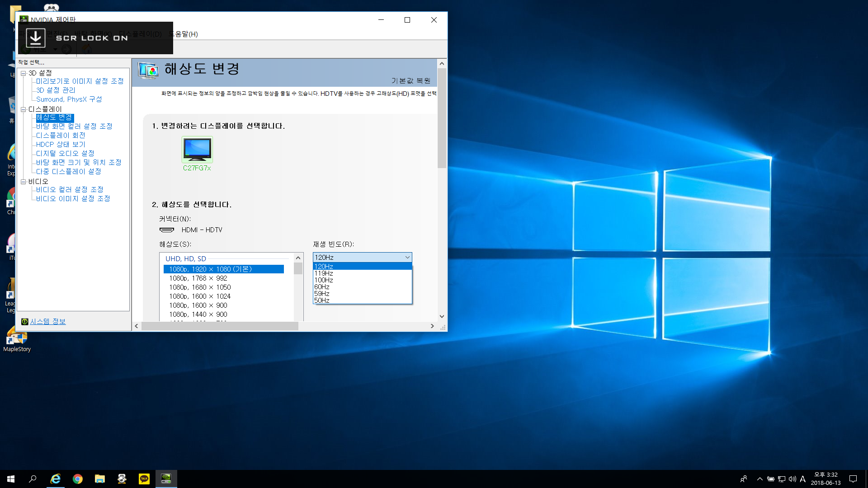
Task: Open the Windows Start menu
Action: point(11,479)
